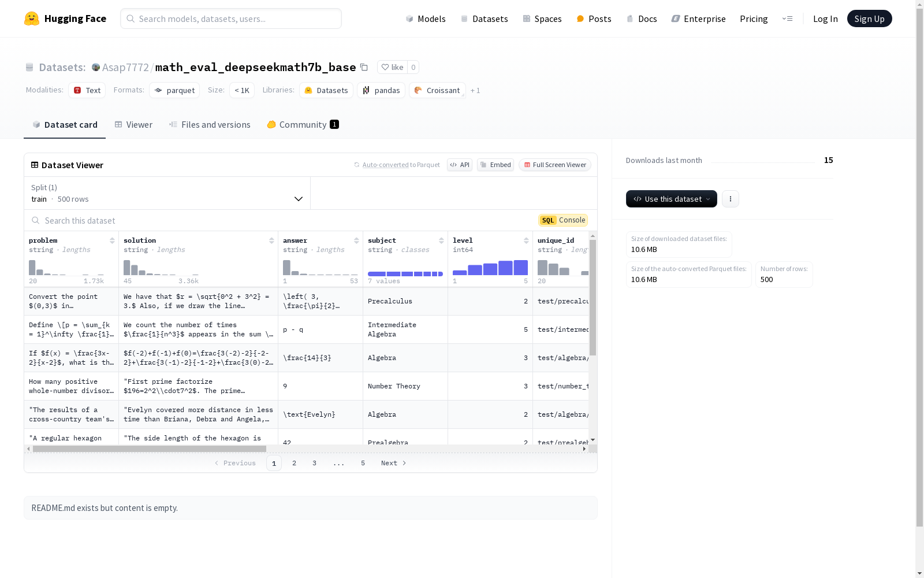Screen dimensions: 924x578
Task: Sort the solution column
Action: [x=271, y=240]
